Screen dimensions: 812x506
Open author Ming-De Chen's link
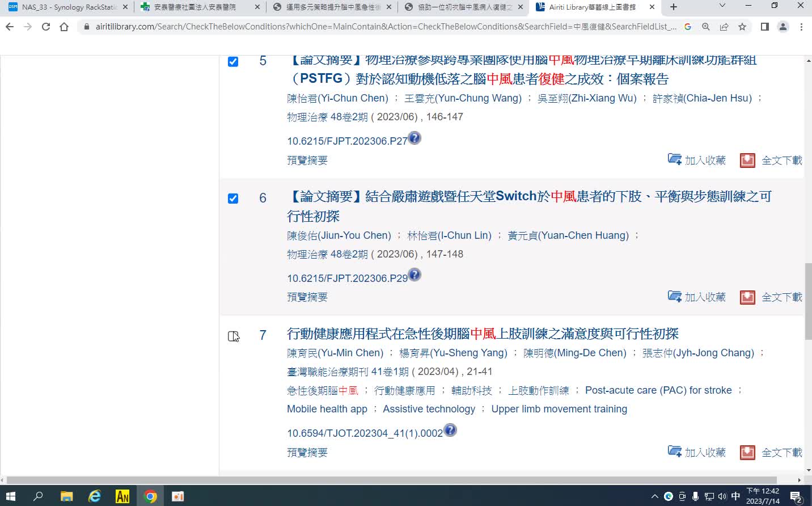pos(575,353)
